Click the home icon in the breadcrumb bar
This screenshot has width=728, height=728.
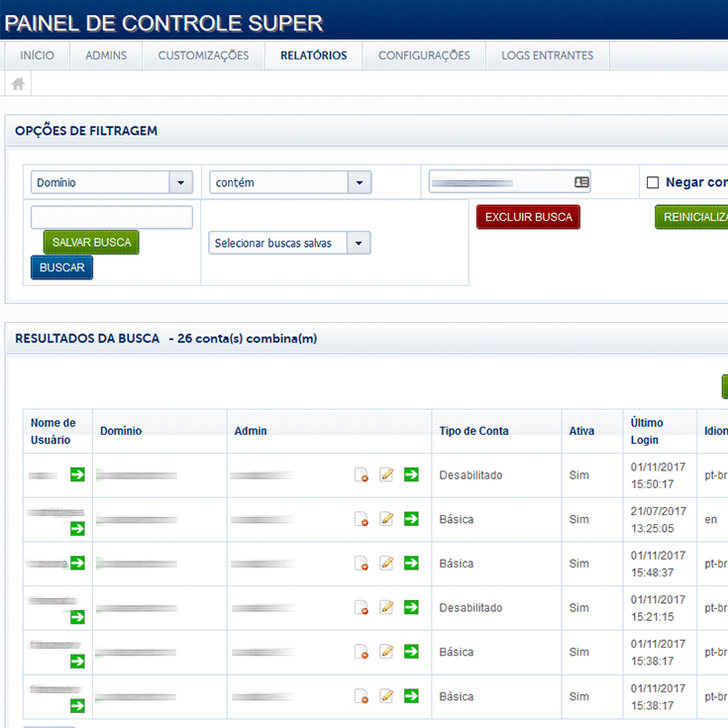(x=18, y=84)
